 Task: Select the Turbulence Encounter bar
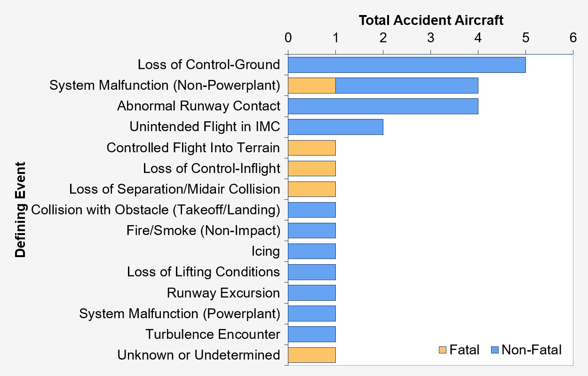click(x=311, y=334)
